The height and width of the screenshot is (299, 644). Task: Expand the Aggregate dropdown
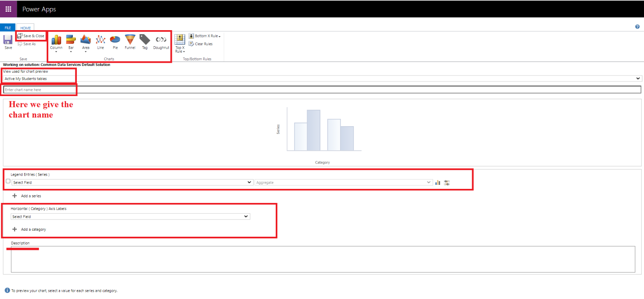[343, 182]
